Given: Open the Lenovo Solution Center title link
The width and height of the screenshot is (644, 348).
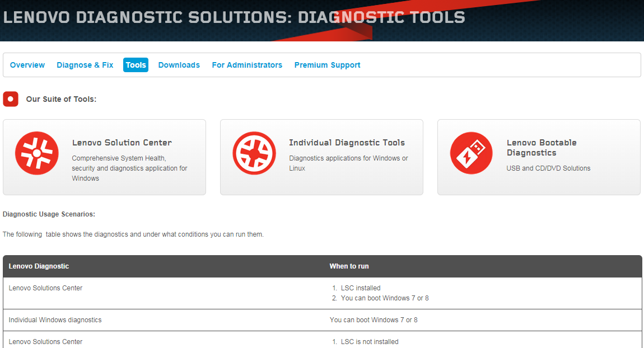Looking at the screenshot, I should tap(122, 143).
